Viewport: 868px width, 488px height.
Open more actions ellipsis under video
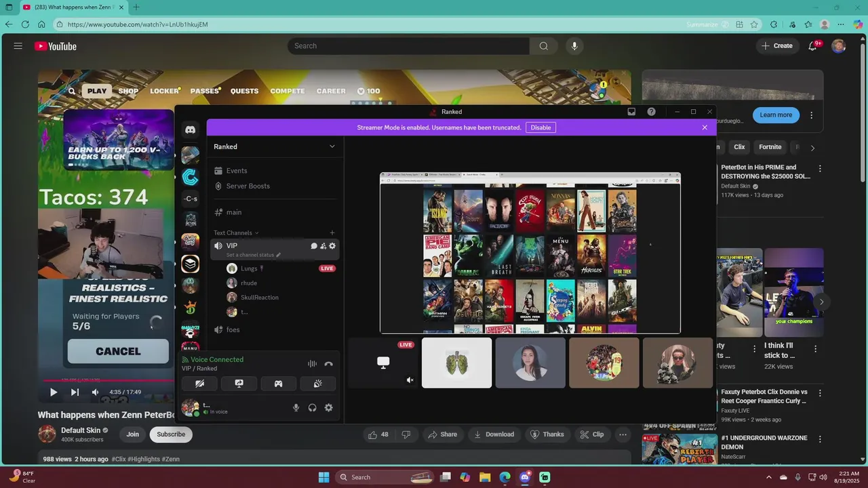[x=623, y=434]
